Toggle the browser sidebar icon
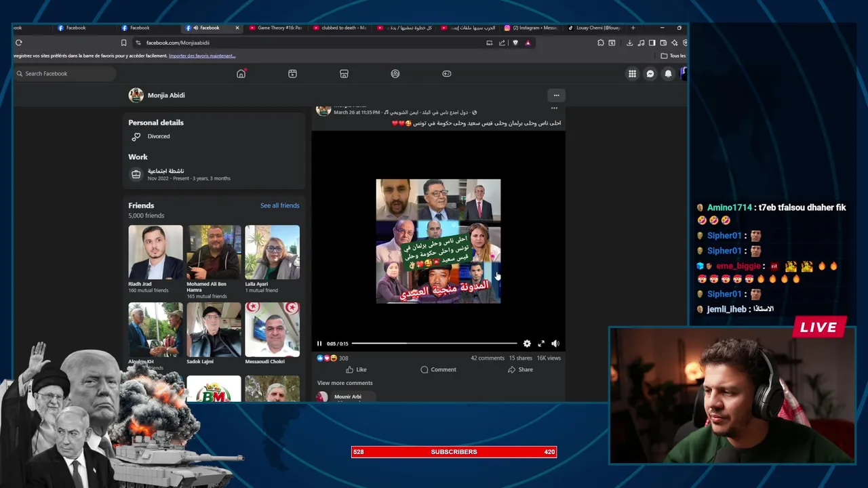This screenshot has width=868, height=488. pos(652,43)
